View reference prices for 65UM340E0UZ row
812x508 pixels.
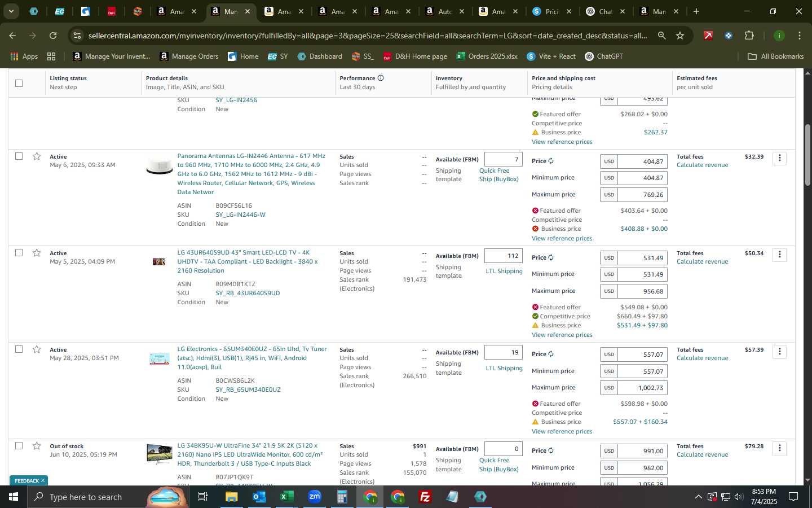[562, 431]
